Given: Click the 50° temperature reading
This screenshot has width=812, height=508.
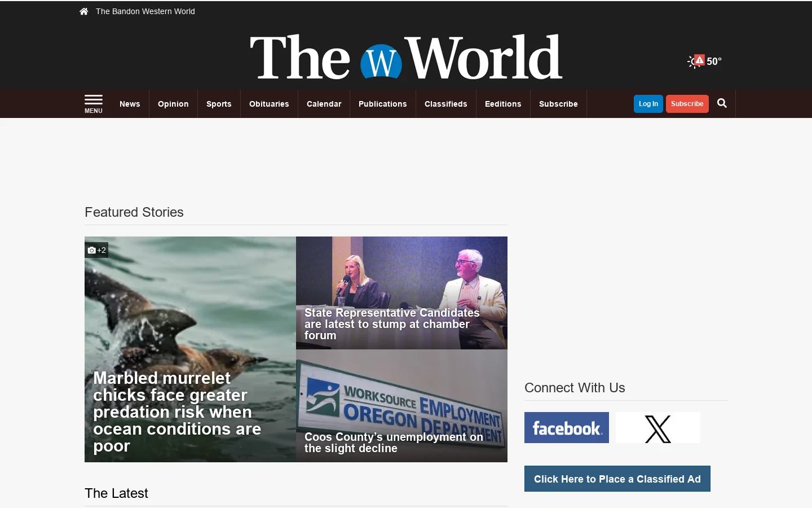Looking at the screenshot, I should click(x=714, y=62).
